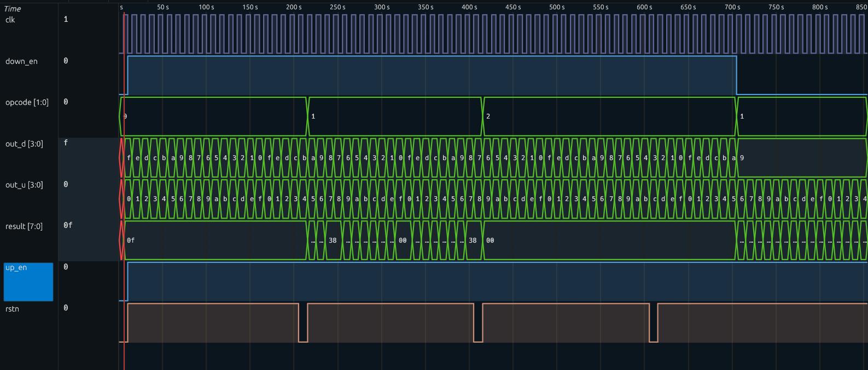
Task: Click the 800 s mark on the ruler
Action: tap(819, 7)
